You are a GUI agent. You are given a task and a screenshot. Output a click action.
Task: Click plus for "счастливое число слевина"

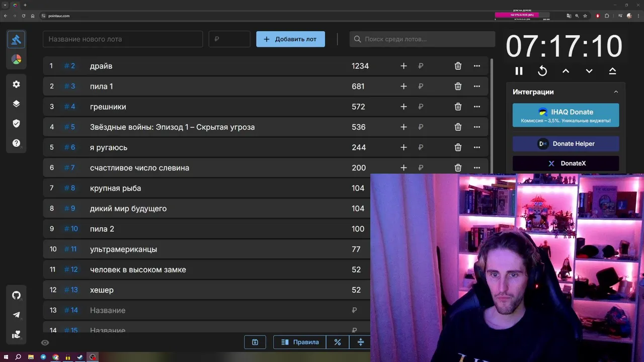click(404, 168)
